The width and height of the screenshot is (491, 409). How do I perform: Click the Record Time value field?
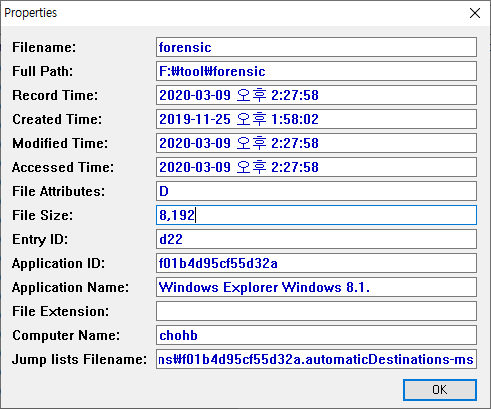[316, 95]
